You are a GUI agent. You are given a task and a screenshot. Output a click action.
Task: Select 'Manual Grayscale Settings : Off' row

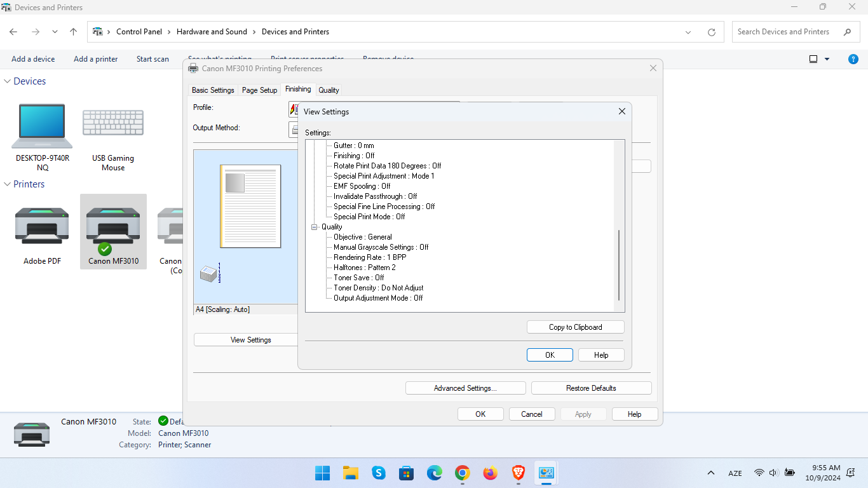click(381, 247)
